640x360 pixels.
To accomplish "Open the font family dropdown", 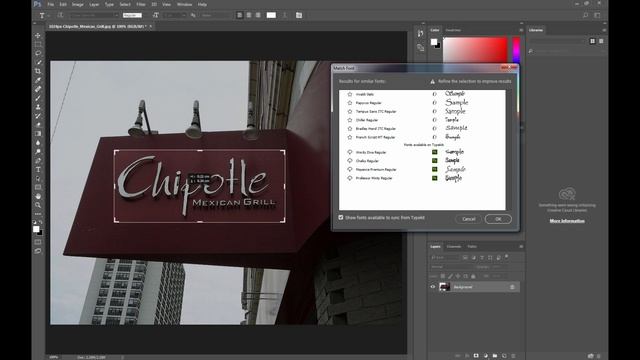I will (94, 15).
